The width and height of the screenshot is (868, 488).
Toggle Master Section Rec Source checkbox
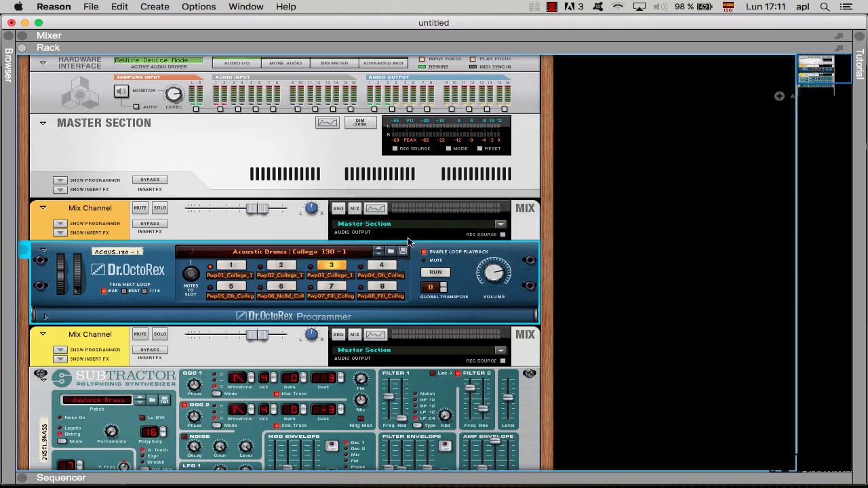coord(395,148)
